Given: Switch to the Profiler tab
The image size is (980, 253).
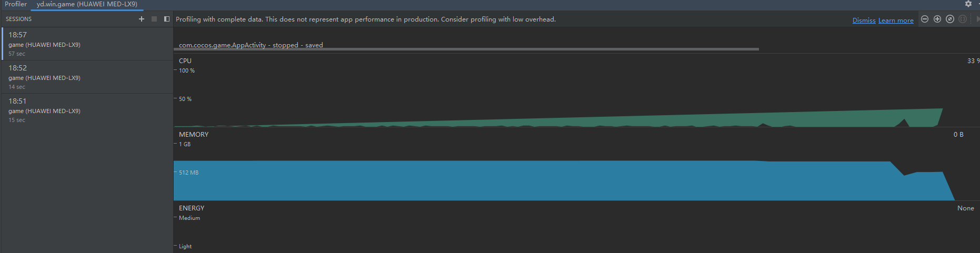Looking at the screenshot, I should pos(16,4).
